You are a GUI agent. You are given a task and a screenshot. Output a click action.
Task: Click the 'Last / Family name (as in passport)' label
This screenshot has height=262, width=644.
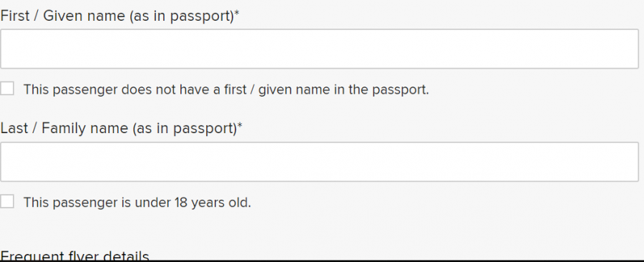point(119,129)
